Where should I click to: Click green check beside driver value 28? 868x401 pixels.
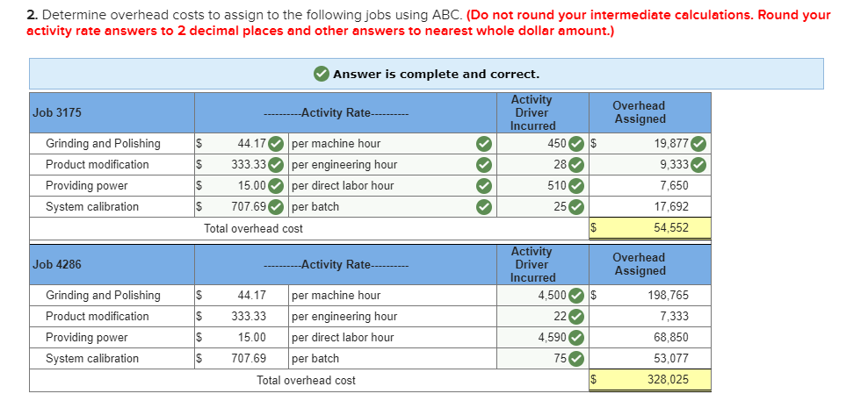click(x=576, y=165)
